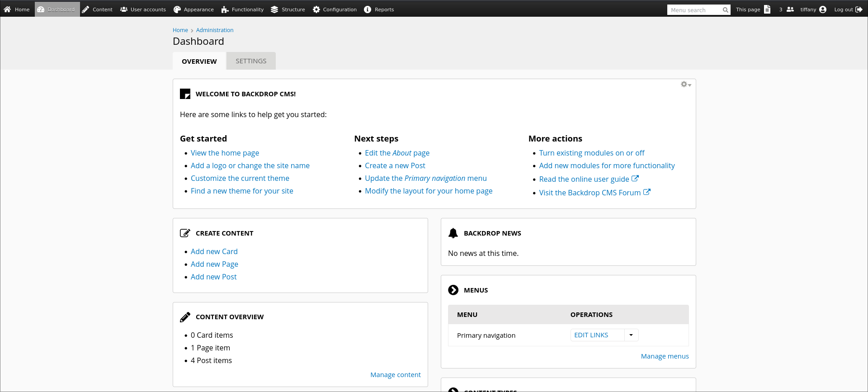Click the Home icon in admin bar
868x392 pixels.
7,9
